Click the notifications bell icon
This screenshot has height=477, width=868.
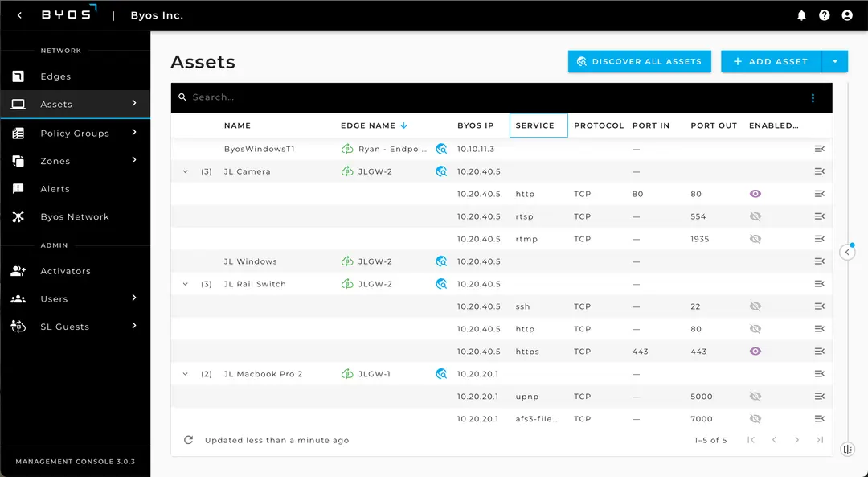[801, 15]
